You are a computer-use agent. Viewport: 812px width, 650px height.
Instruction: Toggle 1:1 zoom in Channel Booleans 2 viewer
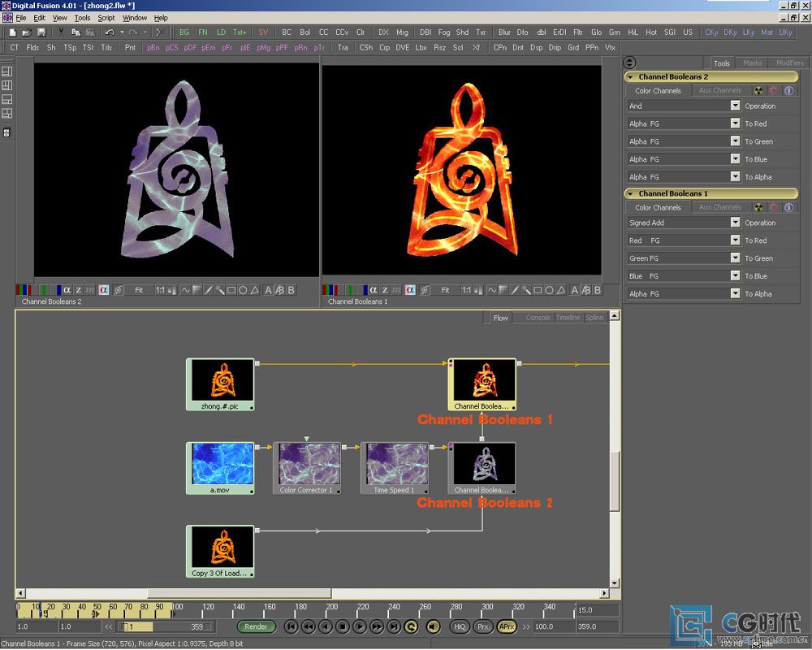click(160, 290)
